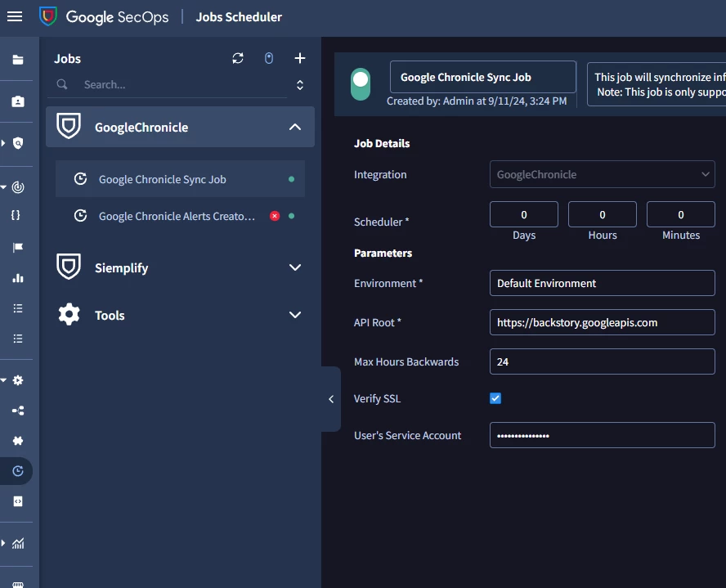Collapse arrow beside radar sidebar icon

pos(3,187)
